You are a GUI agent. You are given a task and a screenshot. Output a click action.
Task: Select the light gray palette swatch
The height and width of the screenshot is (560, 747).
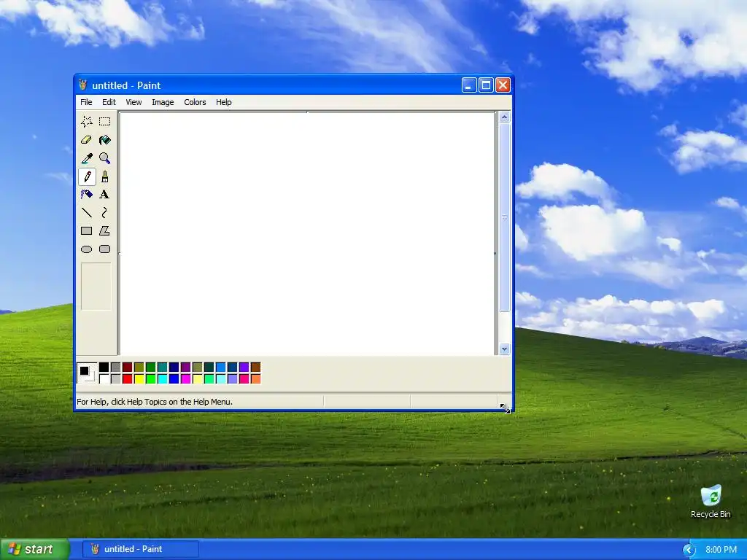(x=116, y=379)
